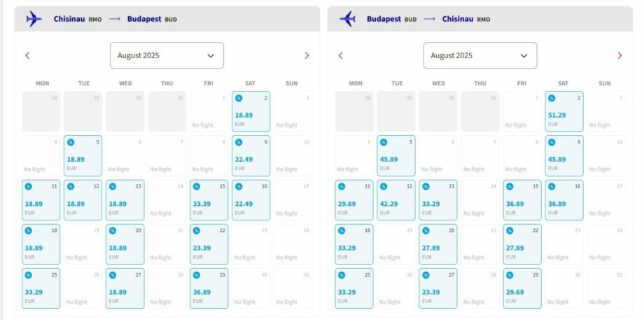The width and height of the screenshot is (644, 320).
Task: Open outbound August 2025 month dropdown
Action: (167, 55)
